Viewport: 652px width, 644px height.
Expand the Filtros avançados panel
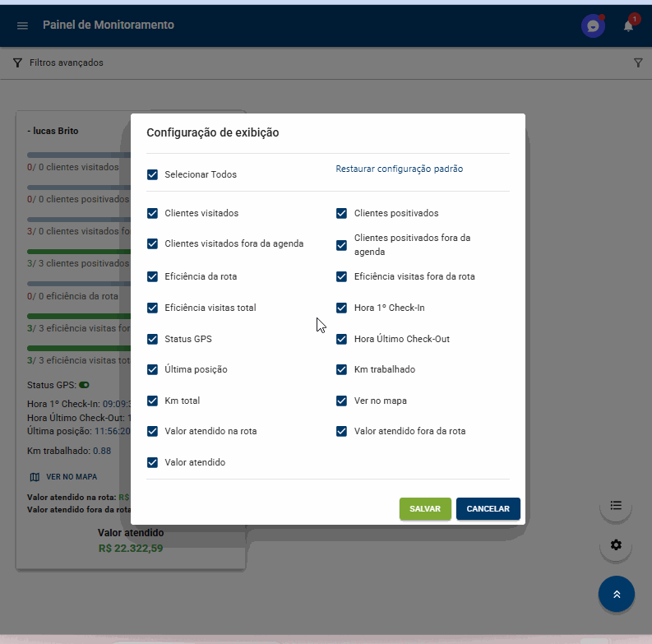(326, 63)
